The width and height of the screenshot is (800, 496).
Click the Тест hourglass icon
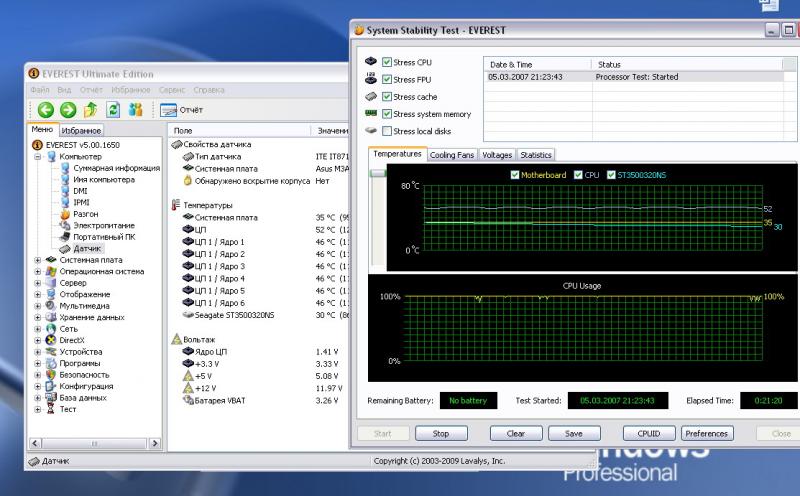coord(51,409)
